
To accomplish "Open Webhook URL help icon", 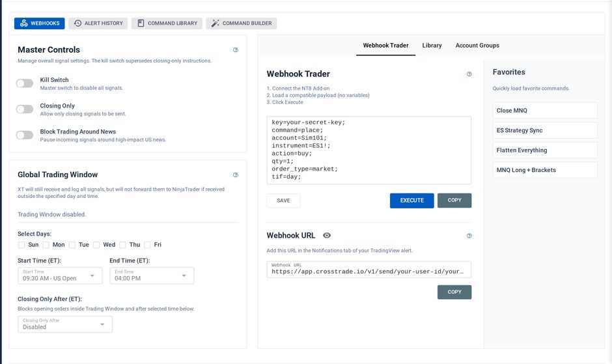I will tap(469, 236).
